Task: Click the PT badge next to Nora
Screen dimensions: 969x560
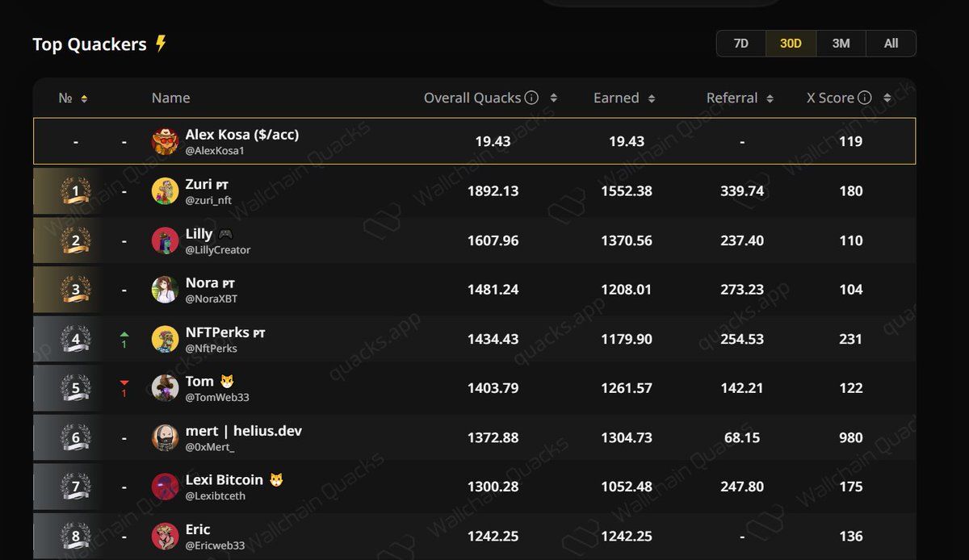Action: coord(229,284)
